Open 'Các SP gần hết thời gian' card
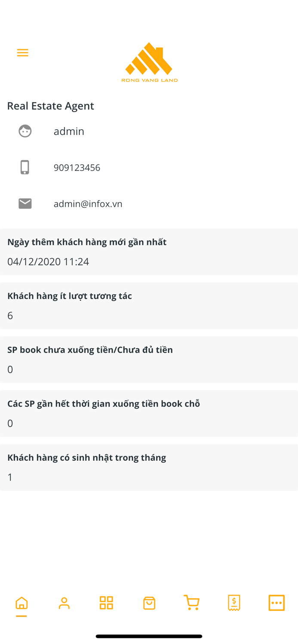The width and height of the screenshot is (298, 644). (x=149, y=413)
